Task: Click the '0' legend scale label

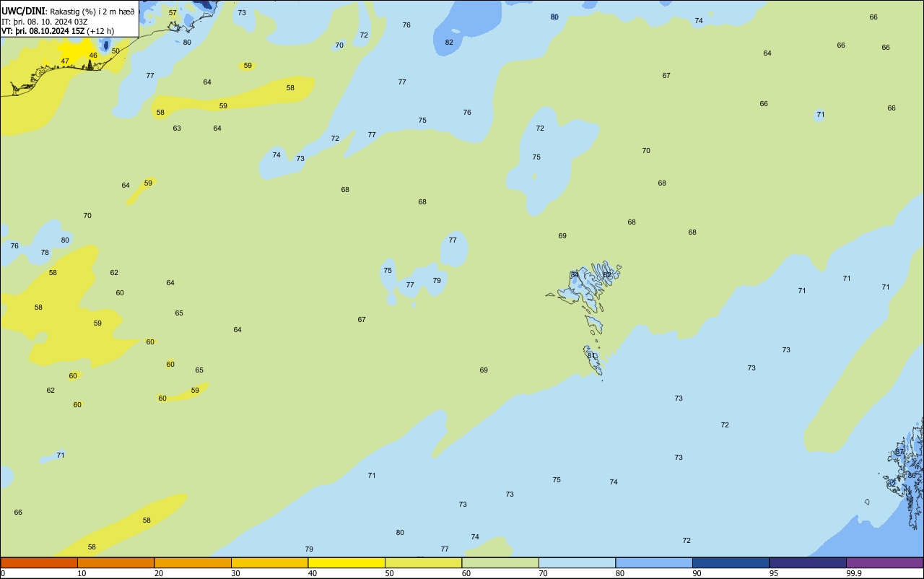Action: 3,573
